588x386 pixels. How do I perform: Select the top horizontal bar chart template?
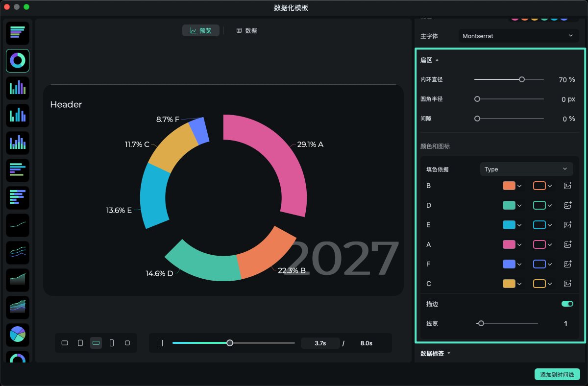[x=17, y=33]
